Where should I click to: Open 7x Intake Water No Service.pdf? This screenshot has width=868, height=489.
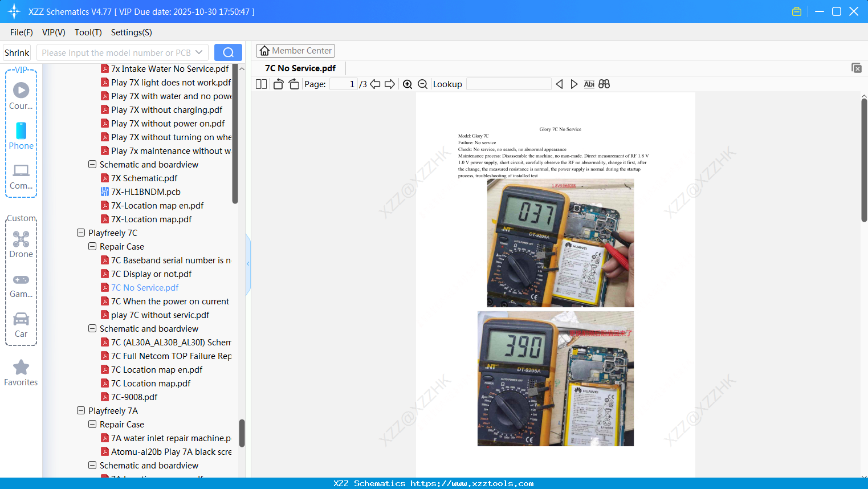pos(165,69)
